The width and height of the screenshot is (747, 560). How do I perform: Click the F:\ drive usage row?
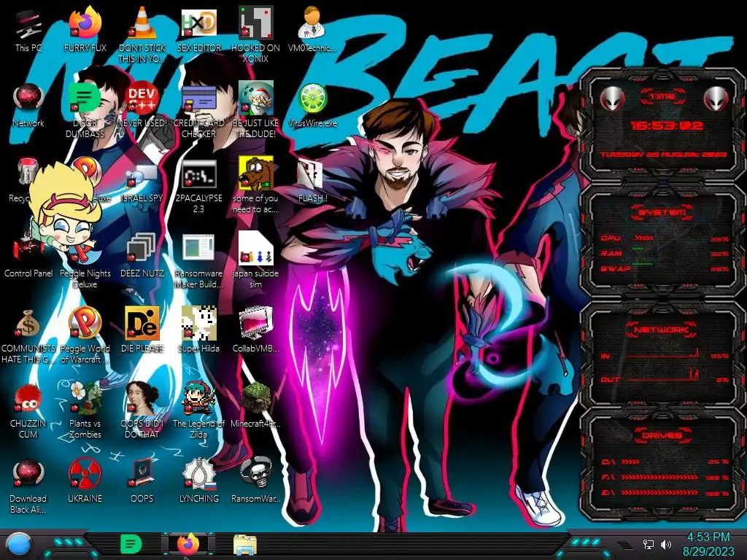665,477
